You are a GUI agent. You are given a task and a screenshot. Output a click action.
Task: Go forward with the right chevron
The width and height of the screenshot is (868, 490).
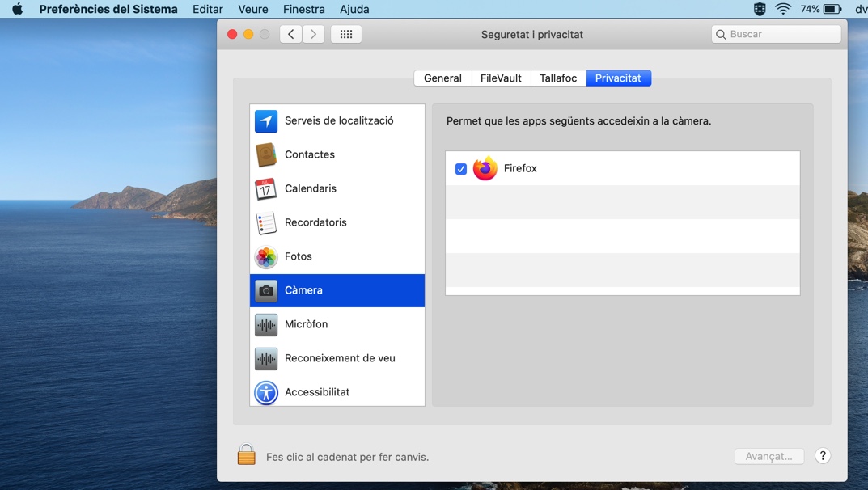coord(314,34)
